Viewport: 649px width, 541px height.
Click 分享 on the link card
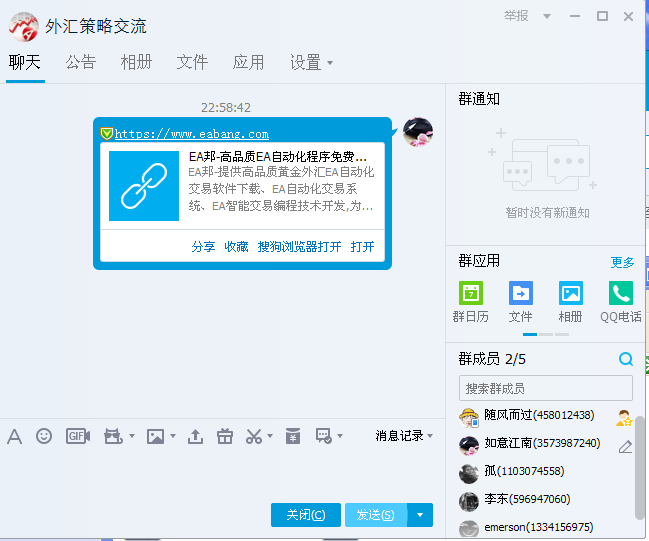[203, 247]
